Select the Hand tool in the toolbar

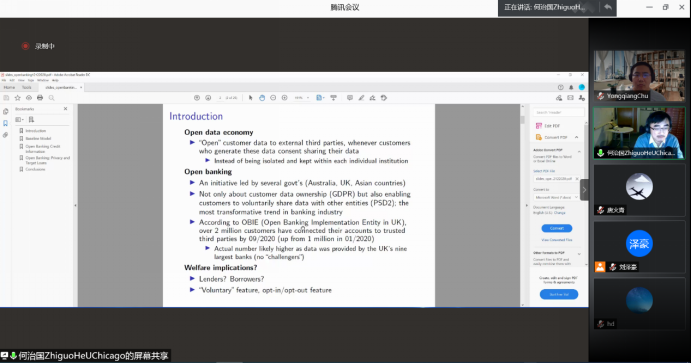[x=262, y=98]
